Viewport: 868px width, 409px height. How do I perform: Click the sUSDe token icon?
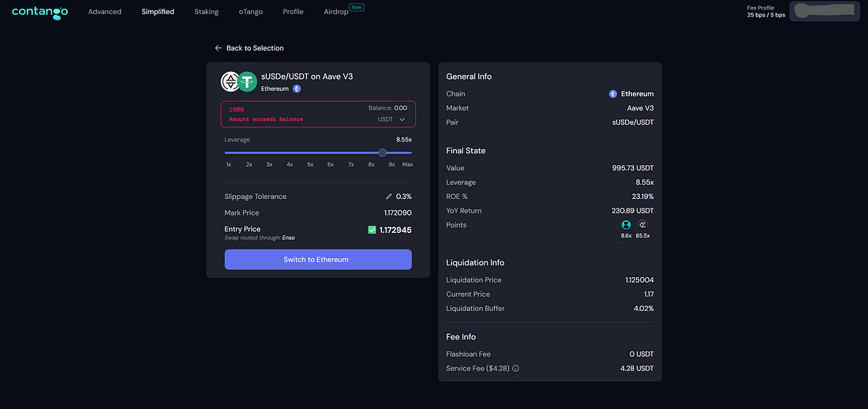(229, 82)
